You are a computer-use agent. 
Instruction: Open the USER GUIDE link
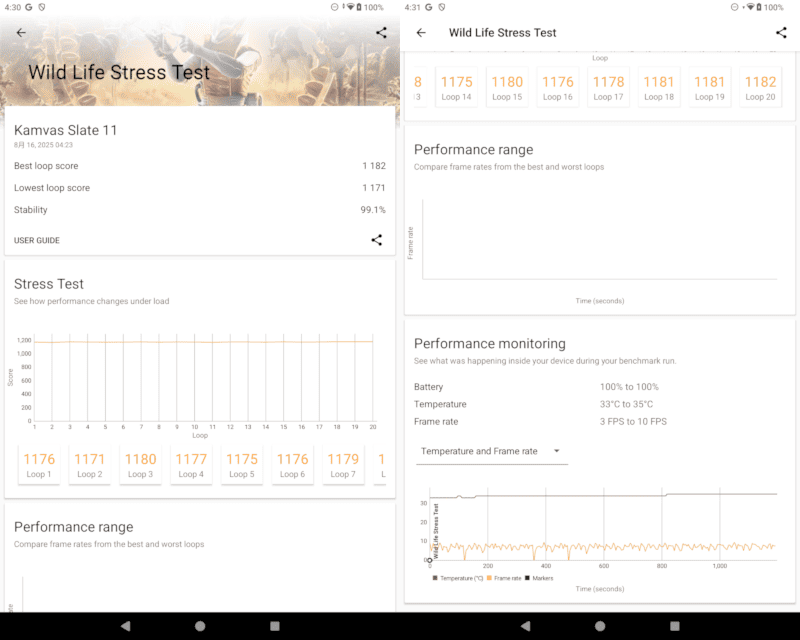[x=37, y=240]
